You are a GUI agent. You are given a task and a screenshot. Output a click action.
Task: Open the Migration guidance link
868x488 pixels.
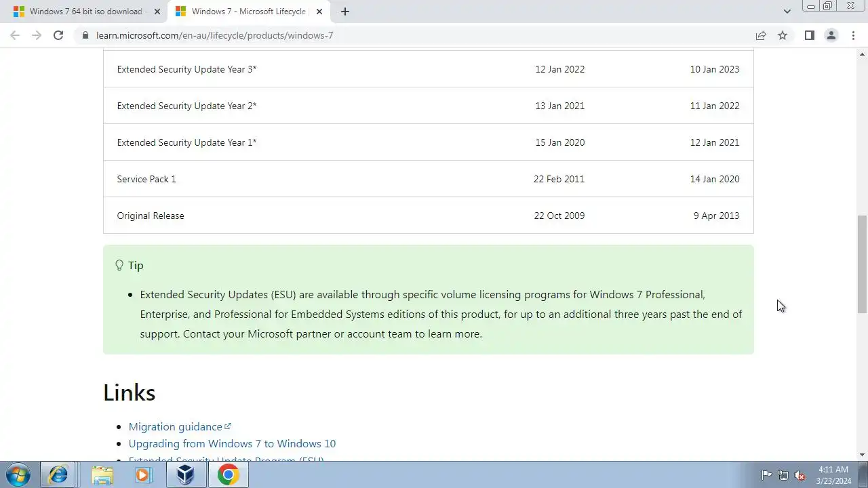click(176, 426)
